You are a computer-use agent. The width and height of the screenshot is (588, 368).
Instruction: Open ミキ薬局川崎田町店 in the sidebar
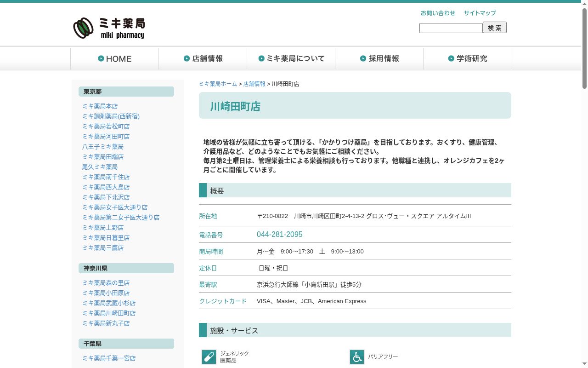click(x=109, y=313)
